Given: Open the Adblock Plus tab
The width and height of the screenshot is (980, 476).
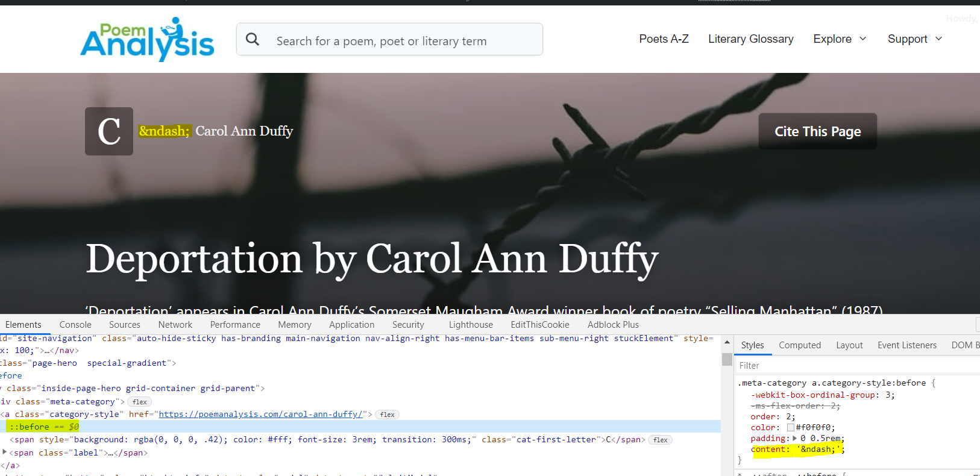Looking at the screenshot, I should click(x=613, y=325).
